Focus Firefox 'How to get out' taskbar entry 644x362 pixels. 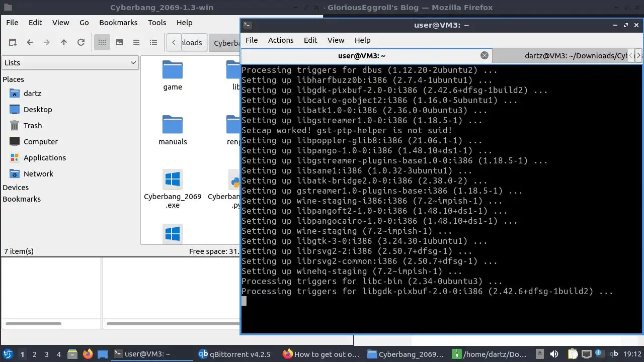(321, 354)
